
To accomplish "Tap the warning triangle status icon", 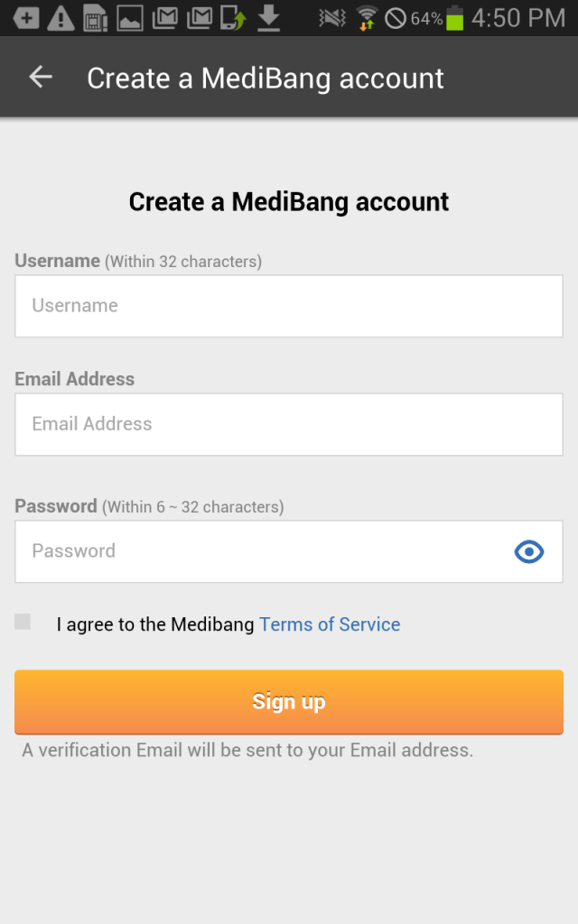I will (61, 18).
